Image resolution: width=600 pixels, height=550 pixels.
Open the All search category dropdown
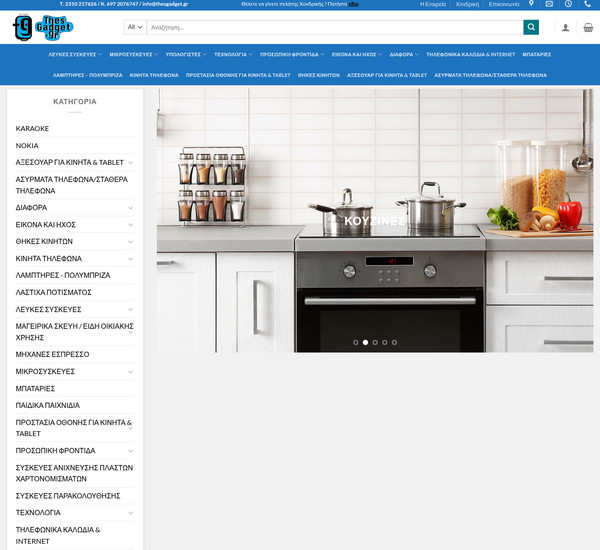pyautogui.click(x=135, y=27)
